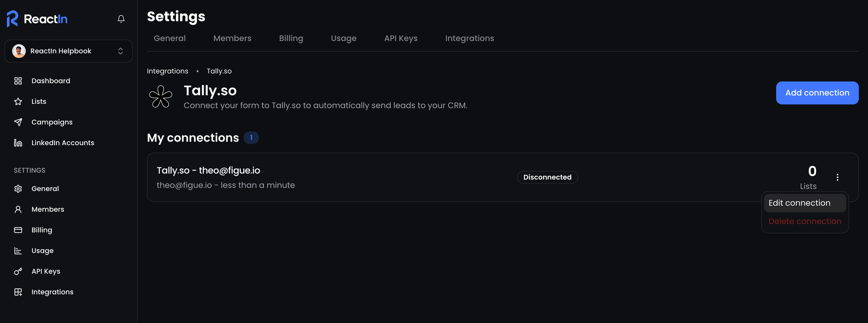868x323 pixels.
Task: Toggle the three-dot connection options menu
Action: pyautogui.click(x=837, y=177)
